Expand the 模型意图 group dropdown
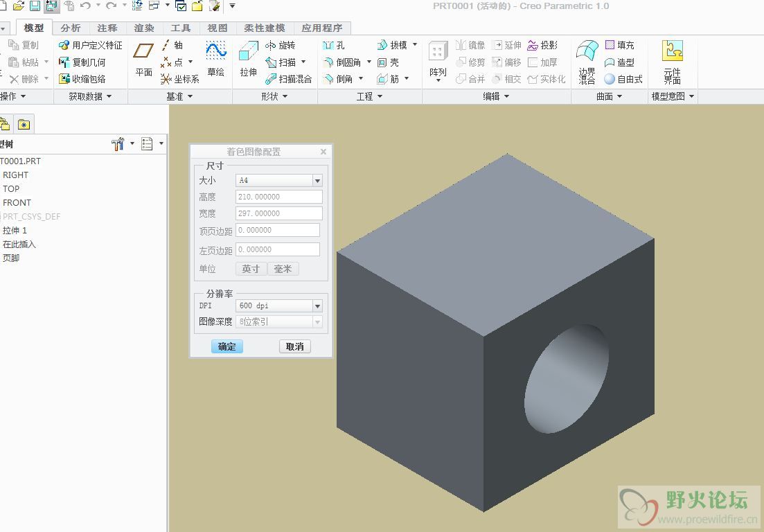Image resolution: width=764 pixels, height=532 pixels. click(673, 96)
